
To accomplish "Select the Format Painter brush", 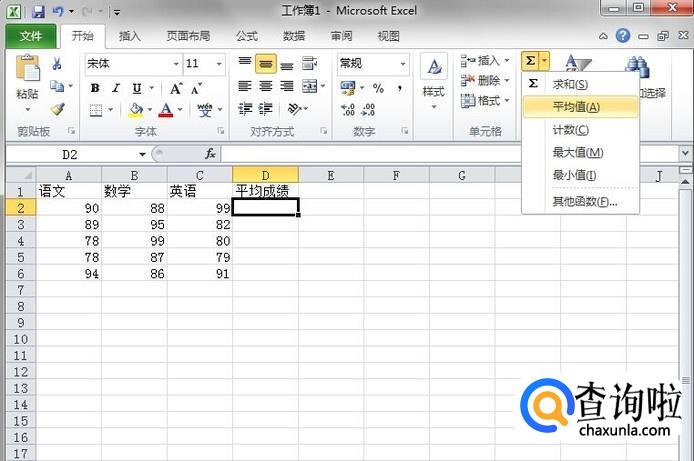I will (x=57, y=109).
